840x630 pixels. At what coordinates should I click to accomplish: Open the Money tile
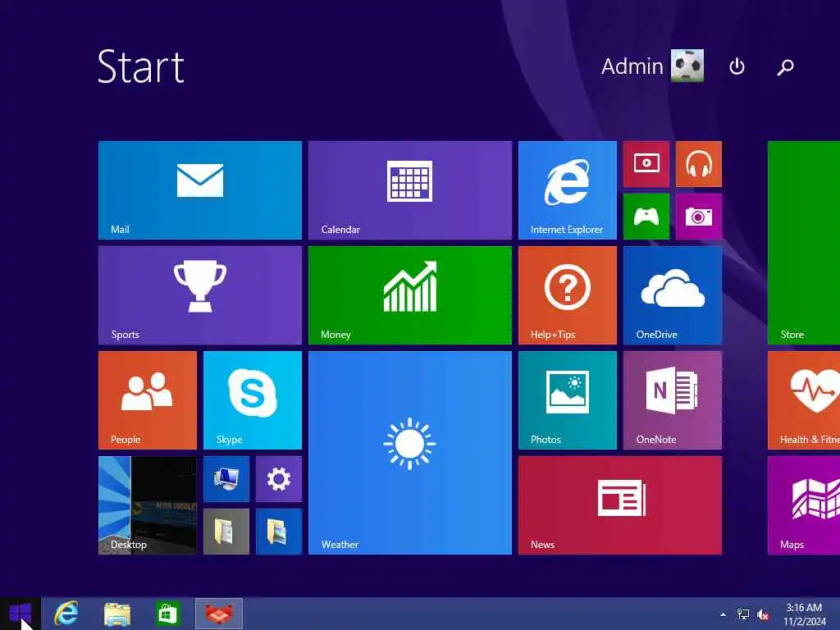pos(410,295)
